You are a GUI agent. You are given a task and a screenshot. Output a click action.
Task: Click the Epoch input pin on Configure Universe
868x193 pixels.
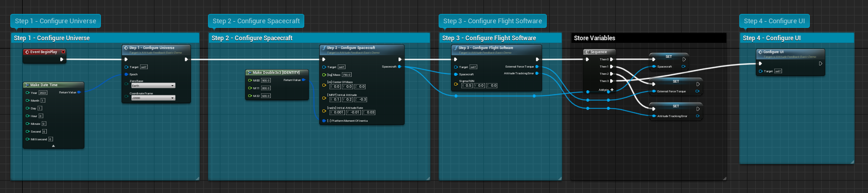click(x=126, y=74)
